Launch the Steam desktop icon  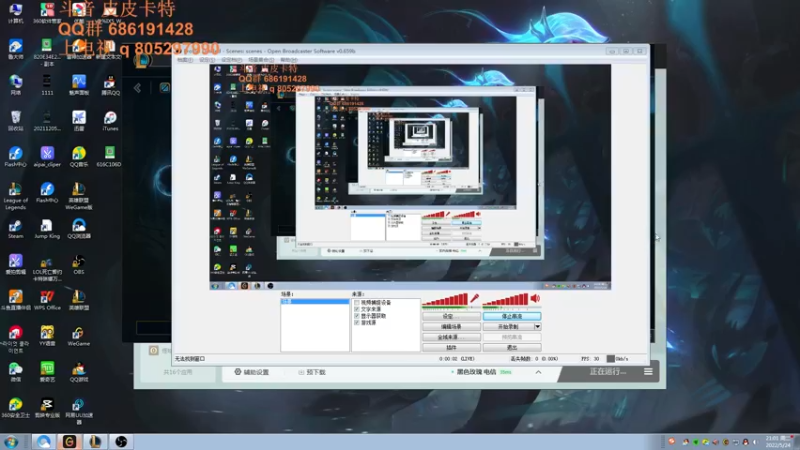tap(15, 230)
